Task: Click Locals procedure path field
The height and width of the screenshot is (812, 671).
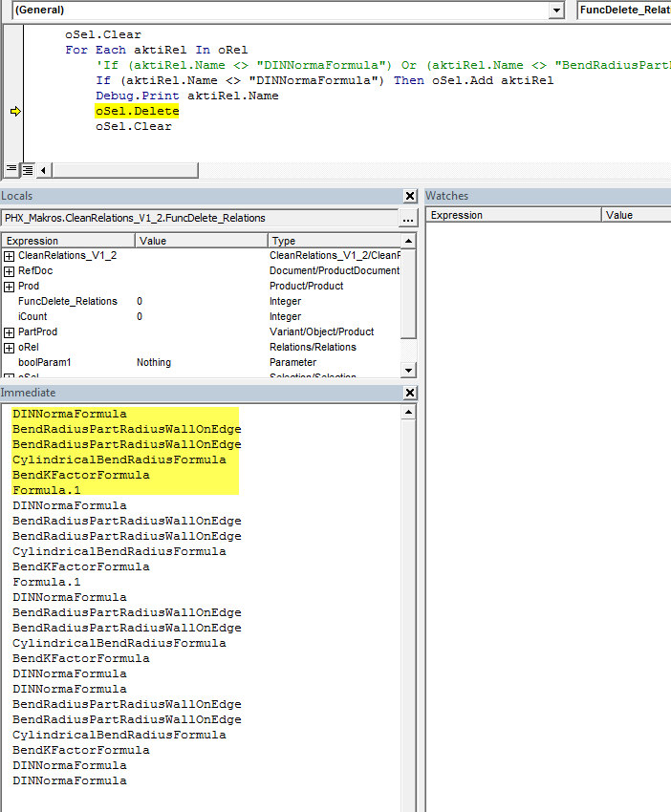Action: click(x=200, y=218)
